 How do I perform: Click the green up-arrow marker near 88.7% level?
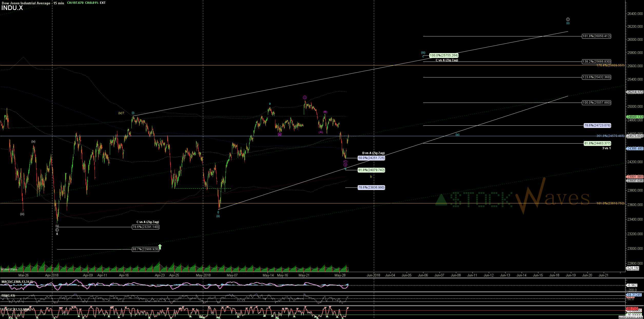pyautogui.click(x=160, y=247)
